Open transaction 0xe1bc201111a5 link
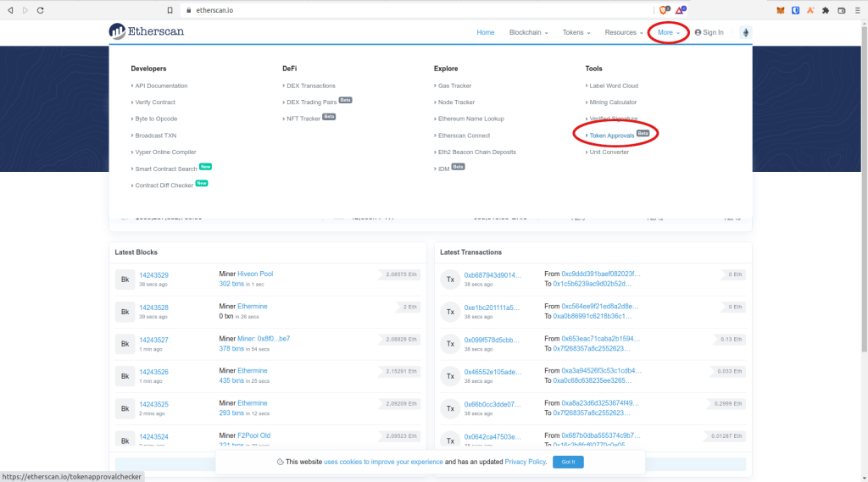 [492, 307]
